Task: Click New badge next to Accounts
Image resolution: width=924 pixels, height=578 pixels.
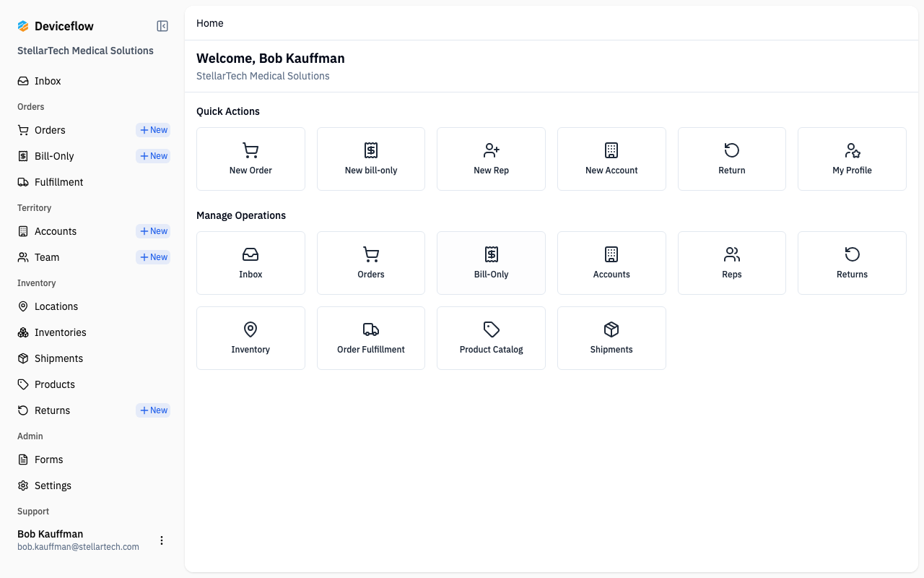Action: 153,231
